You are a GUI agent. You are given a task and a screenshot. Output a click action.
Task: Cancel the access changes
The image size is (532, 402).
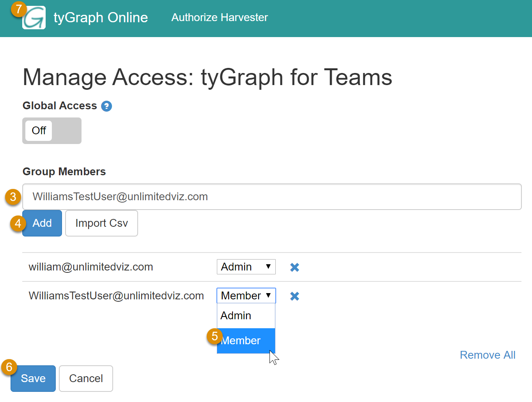coord(86,379)
